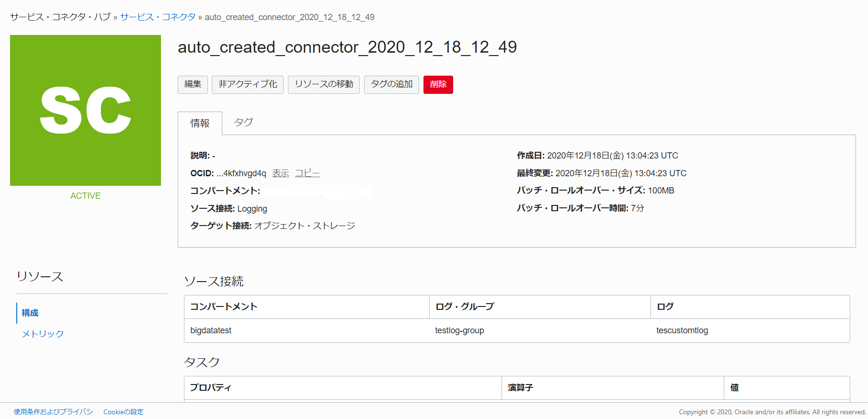Click the 作成日 timestamp value
Viewport: 868px width, 419px height.
tap(613, 156)
